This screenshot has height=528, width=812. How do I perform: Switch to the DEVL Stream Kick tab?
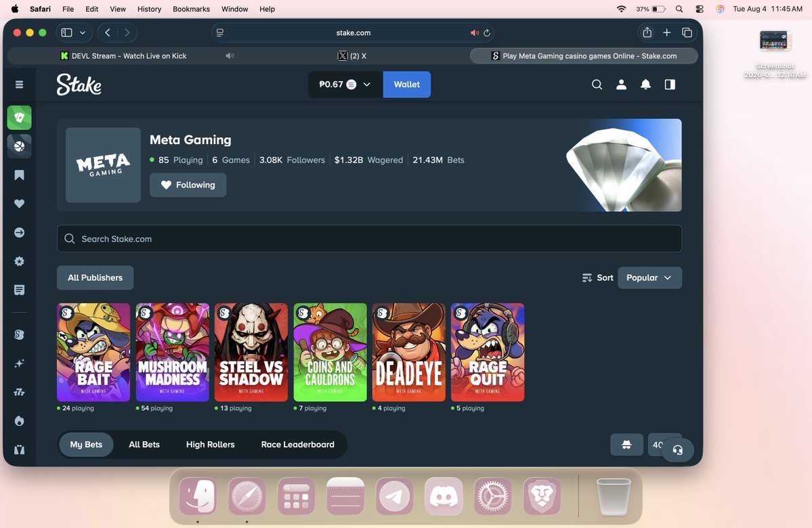coord(123,56)
